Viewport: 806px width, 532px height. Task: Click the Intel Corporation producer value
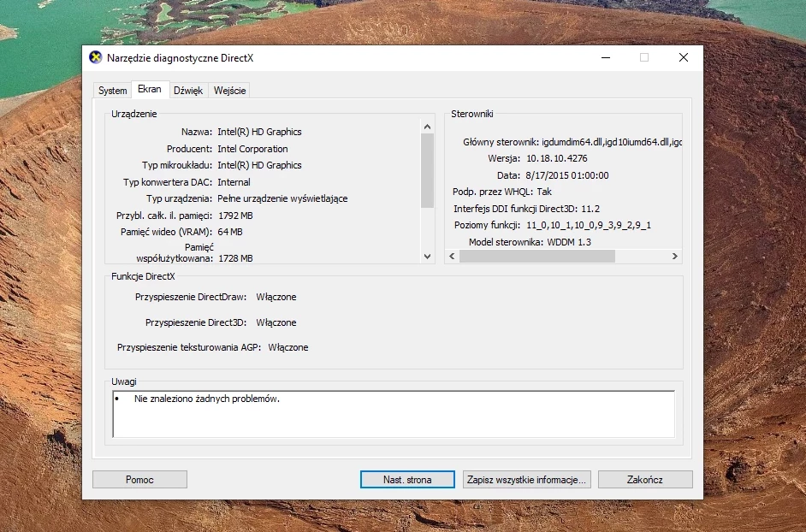pos(252,149)
